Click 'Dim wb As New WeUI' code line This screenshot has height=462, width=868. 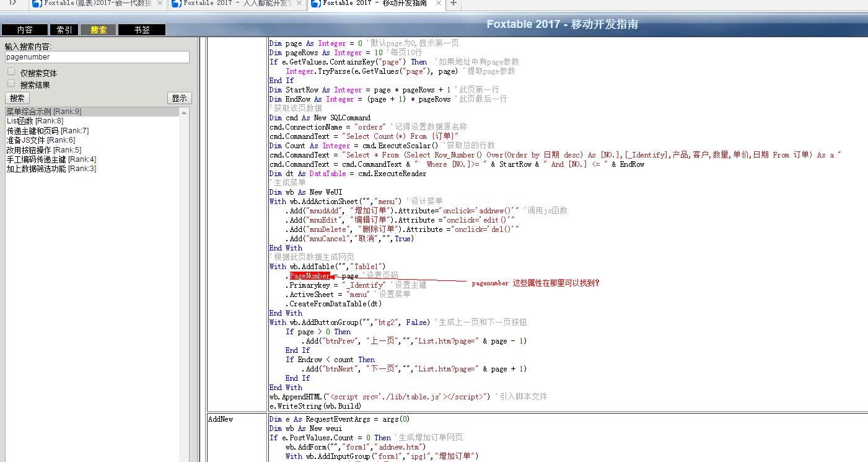tap(305, 192)
